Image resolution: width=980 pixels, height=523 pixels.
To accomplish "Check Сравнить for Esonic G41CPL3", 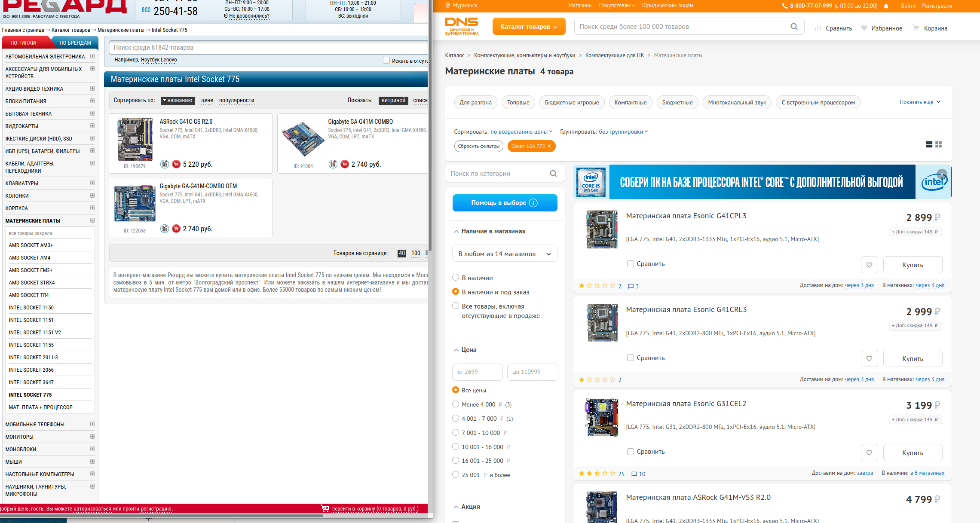I will [x=630, y=264].
